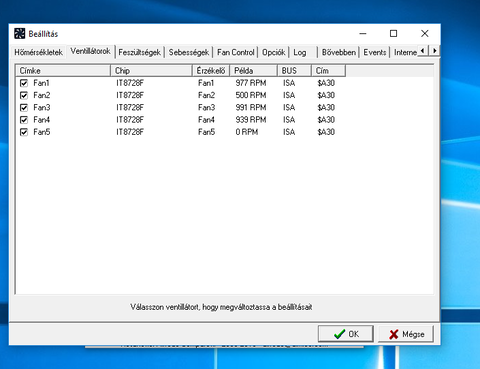This screenshot has height=369, width=480.
Task: Click the SpeedFan app icon in title bar
Action: (19, 34)
